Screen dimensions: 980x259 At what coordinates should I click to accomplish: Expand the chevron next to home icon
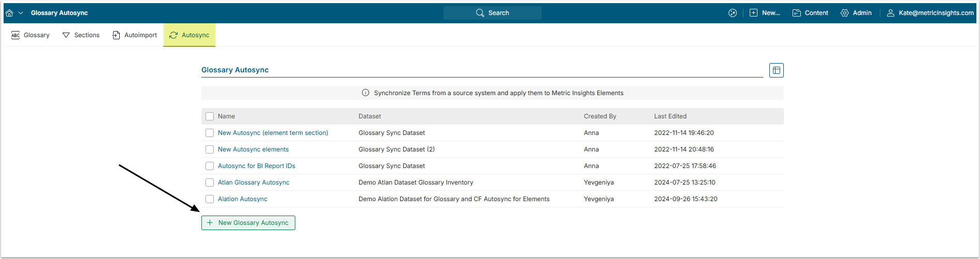pyautogui.click(x=21, y=13)
